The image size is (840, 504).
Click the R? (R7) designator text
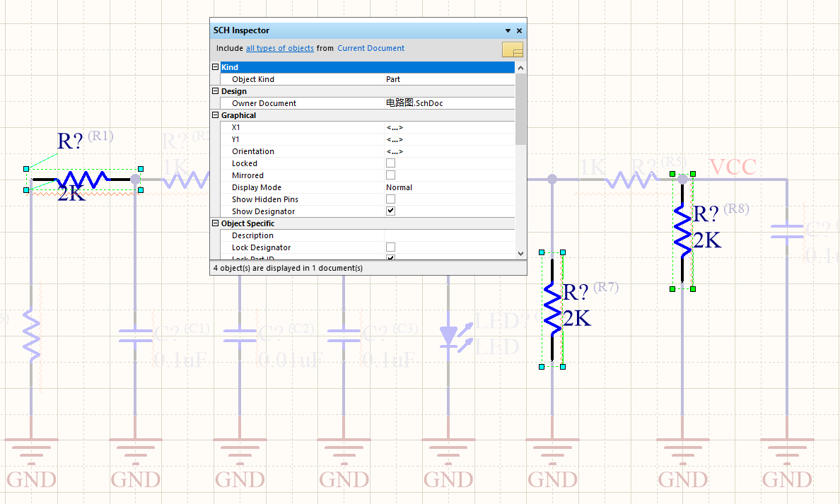(x=576, y=293)
